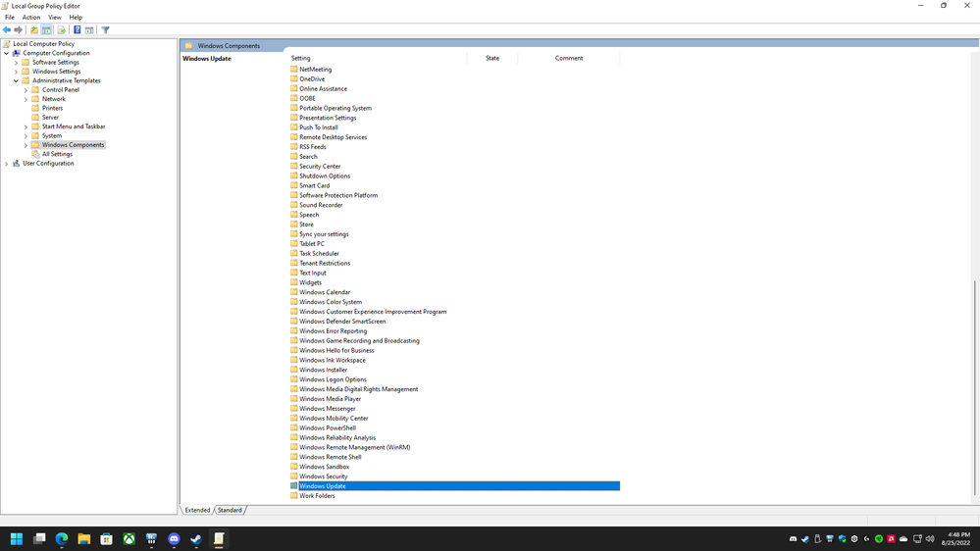Click the network tray icon

coord(917,538)
